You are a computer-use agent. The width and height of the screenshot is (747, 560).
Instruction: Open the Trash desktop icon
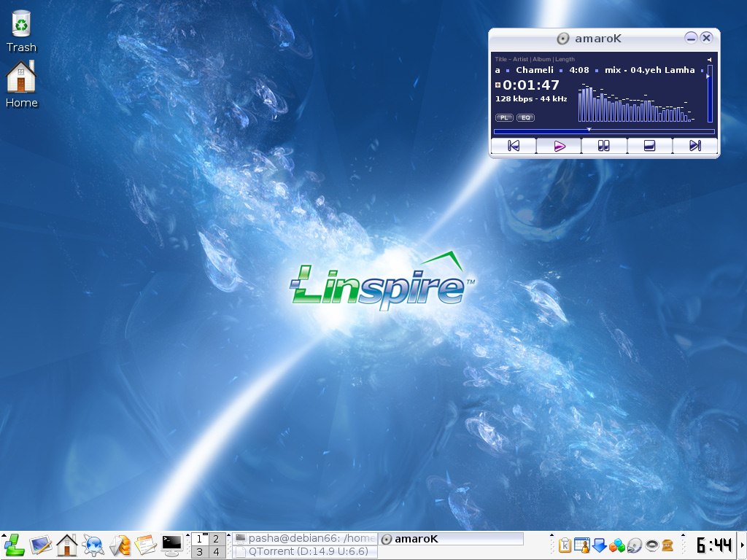pos(21,31)
